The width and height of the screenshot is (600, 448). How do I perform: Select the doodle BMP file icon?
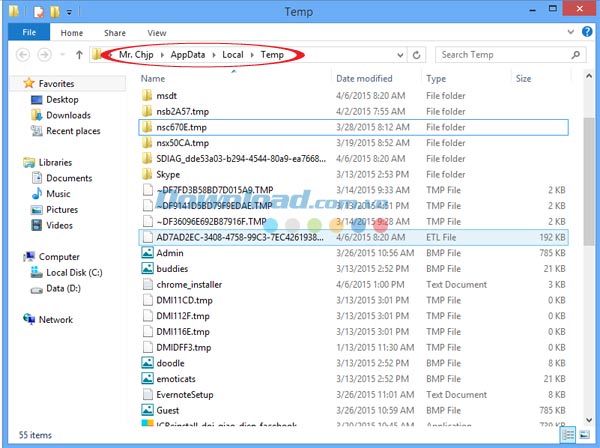click(x=147, y=363)
